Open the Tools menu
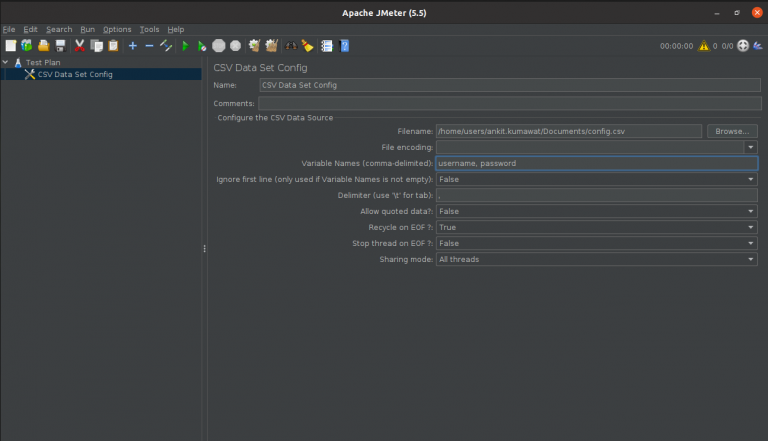 (x=149, y=29)
